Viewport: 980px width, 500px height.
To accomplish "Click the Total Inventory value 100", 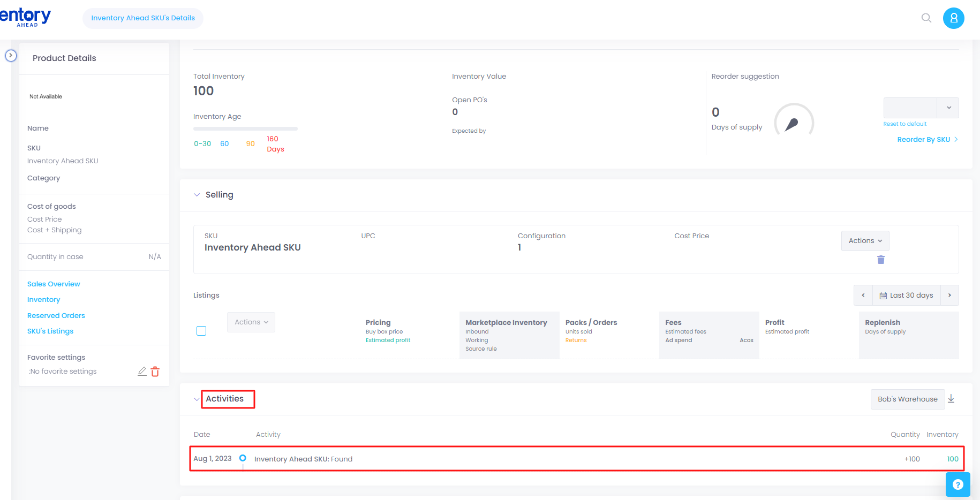I will (203, 91).
